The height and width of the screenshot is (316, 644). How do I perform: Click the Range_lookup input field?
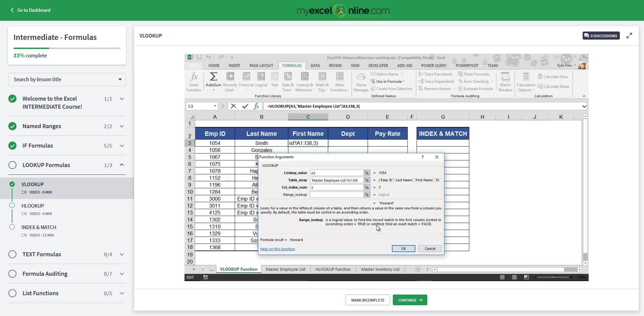point(337,195)
